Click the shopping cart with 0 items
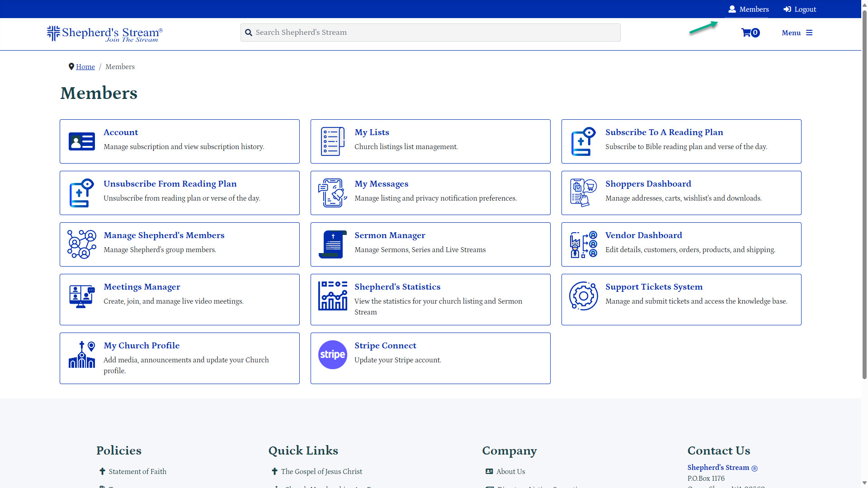This screenshot has height=488, width=868. [x=750, y=33]
